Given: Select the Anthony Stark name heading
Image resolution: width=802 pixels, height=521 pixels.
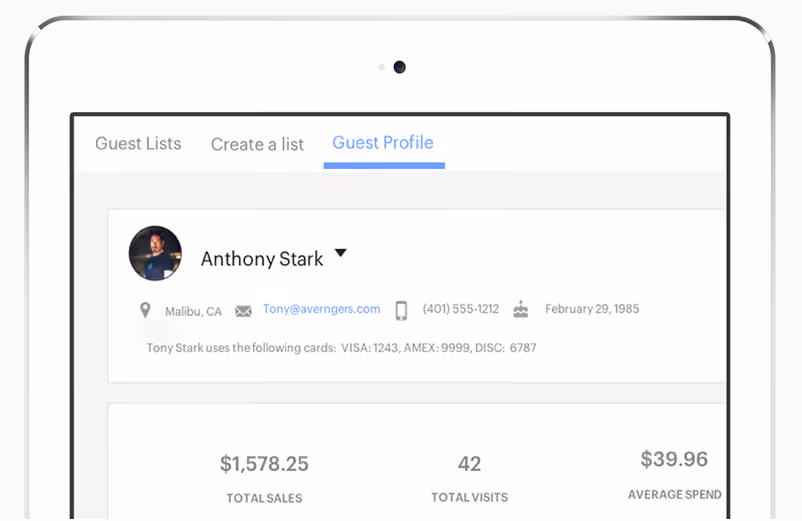Looking at the screenshot, I should 262,259.
